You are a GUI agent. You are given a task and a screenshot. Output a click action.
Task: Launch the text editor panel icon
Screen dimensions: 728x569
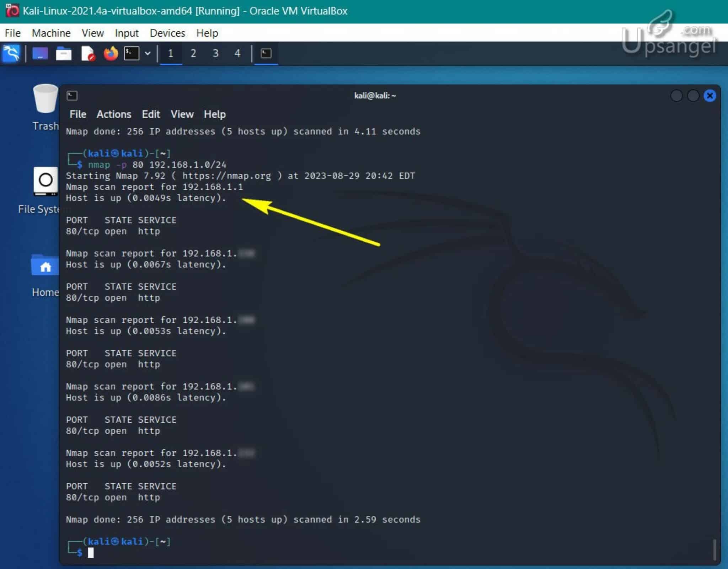pos(87,54)
